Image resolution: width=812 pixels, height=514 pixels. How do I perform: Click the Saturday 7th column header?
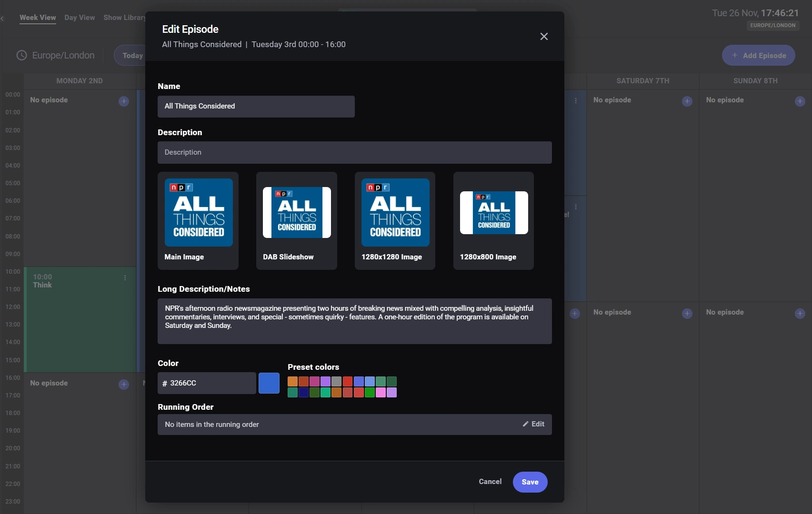coord(643,81)
